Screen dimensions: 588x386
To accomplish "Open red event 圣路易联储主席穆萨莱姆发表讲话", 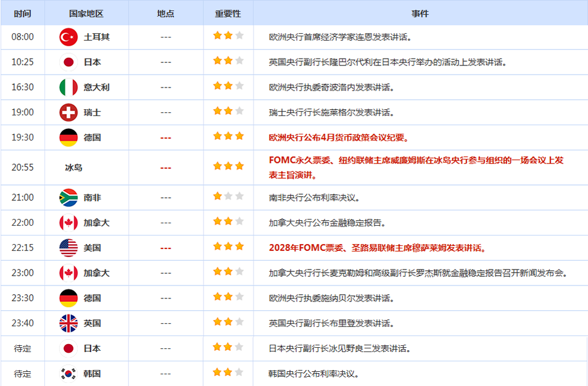I will 378,248.
